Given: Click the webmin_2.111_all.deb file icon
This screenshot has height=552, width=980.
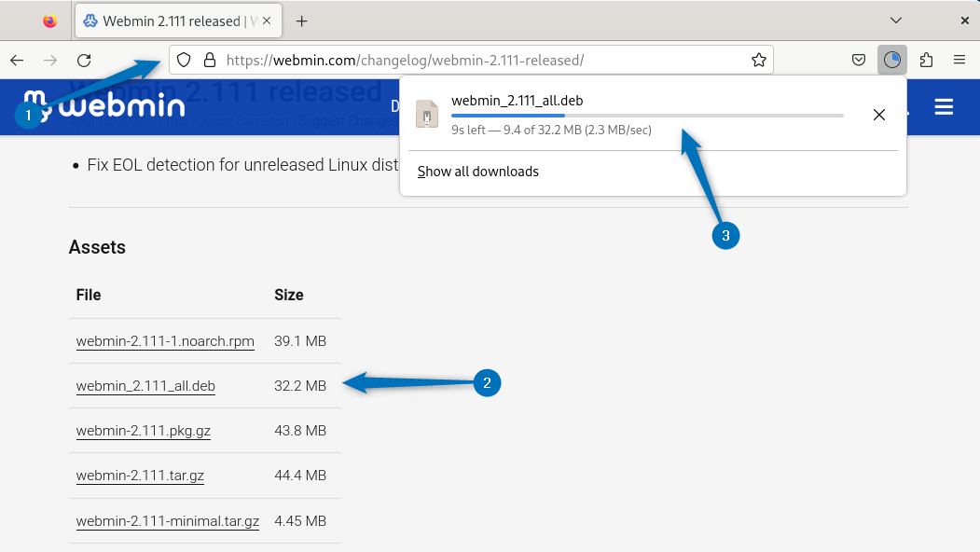Looking at the screenshot, I should click(426, 115).
